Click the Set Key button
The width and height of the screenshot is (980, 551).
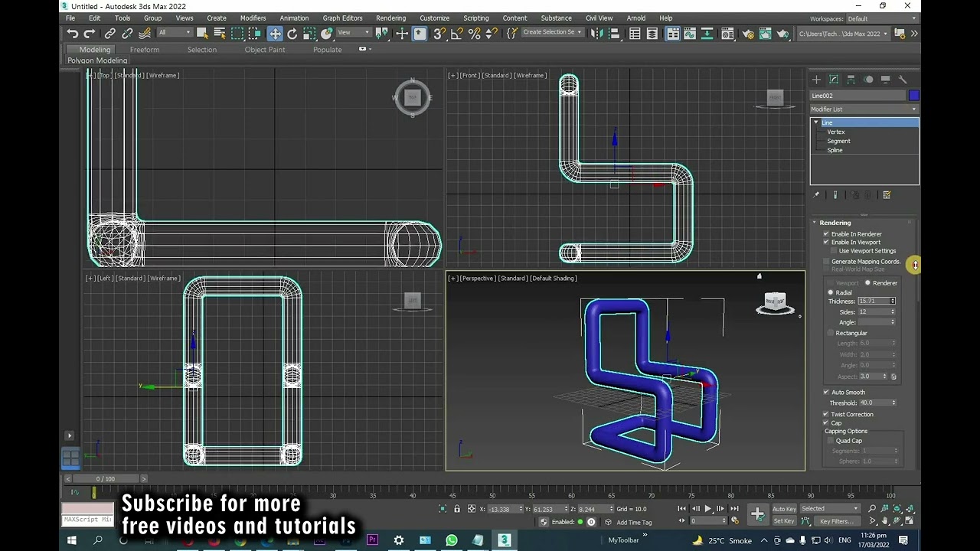784,521
